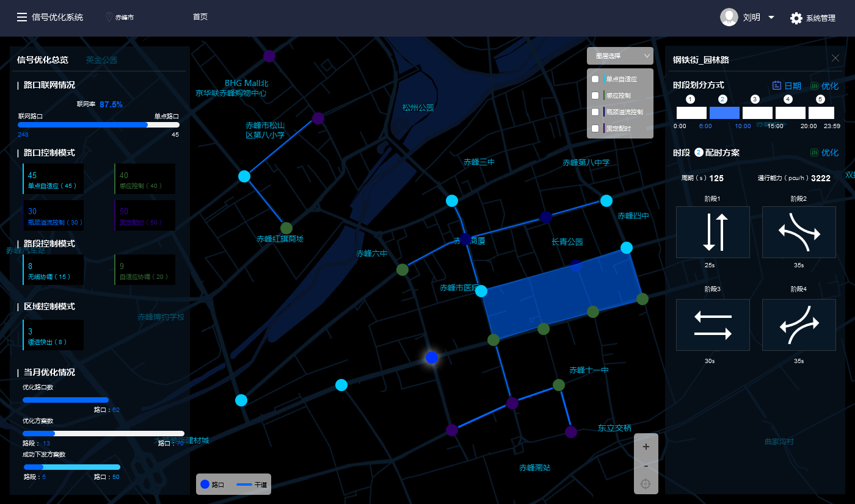Open the 首页 menu item
Image resolution: width=855 pixels, height=504 pixels.
[200, 17]
